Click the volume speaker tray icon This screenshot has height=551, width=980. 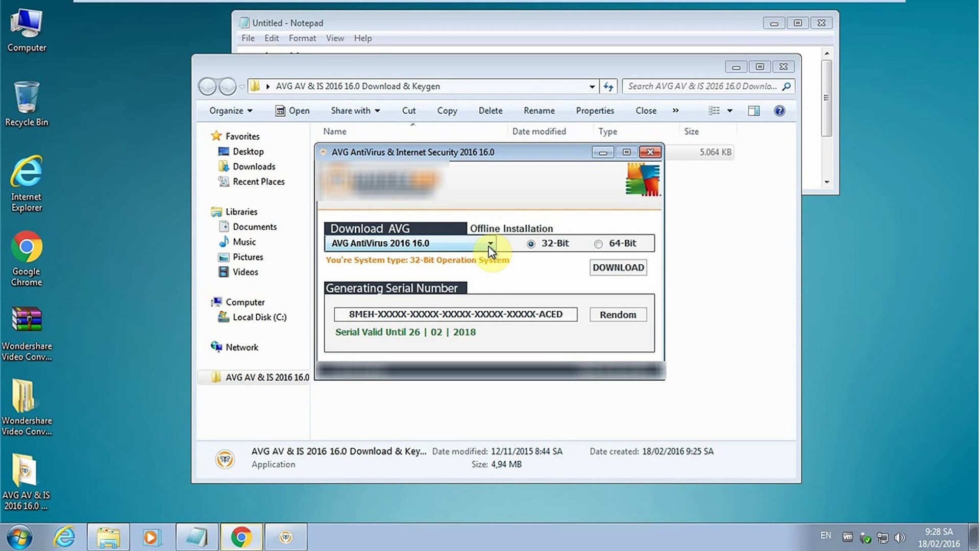pyautogui.click(x=900, y=537)
